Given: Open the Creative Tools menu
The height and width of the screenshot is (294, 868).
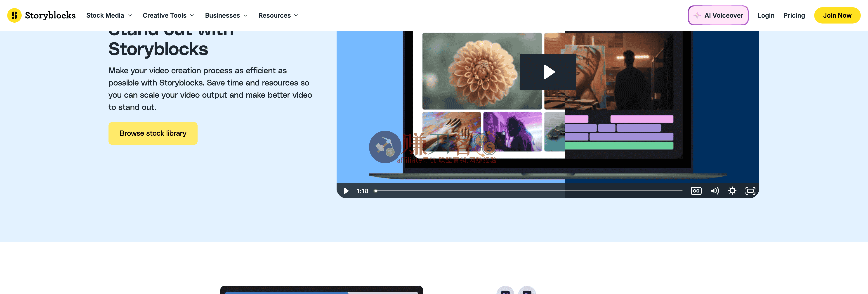Looking at the screenshot, I should tap(168, 16).
